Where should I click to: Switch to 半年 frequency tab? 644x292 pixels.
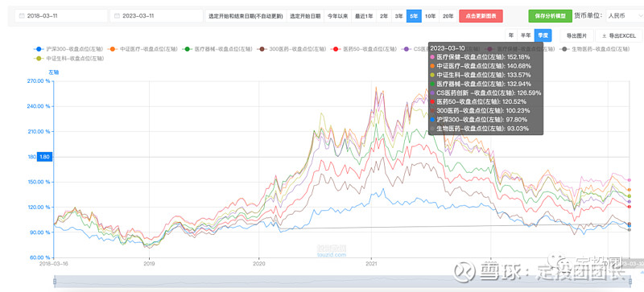pos(526,35)
